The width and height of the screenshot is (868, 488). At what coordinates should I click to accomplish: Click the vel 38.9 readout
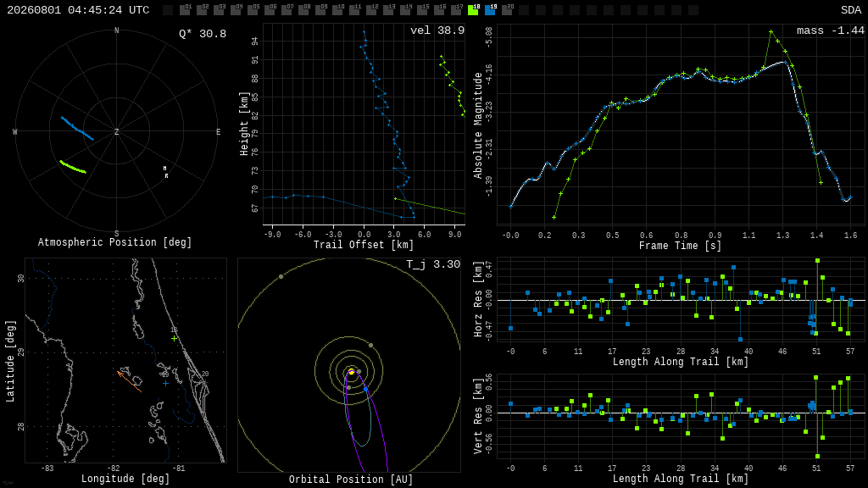coord(437,30)
